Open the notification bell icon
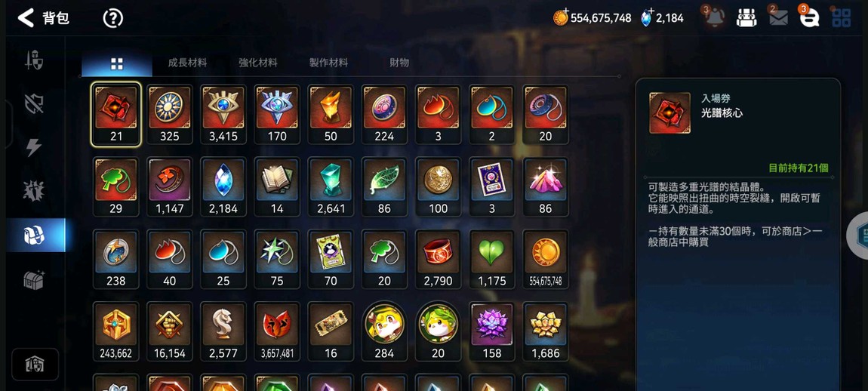The height and width of the screenshot is (391, 868). pos(714,17)
